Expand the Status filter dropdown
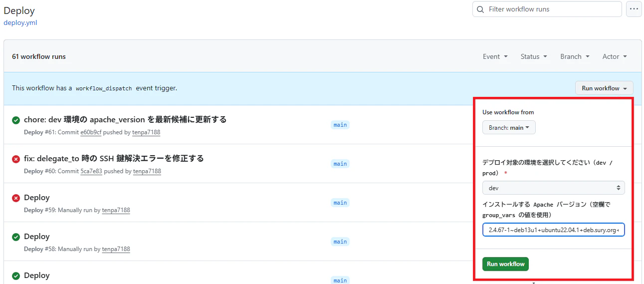The width and height of the screenshot is (644, 284). pos(534,56)
